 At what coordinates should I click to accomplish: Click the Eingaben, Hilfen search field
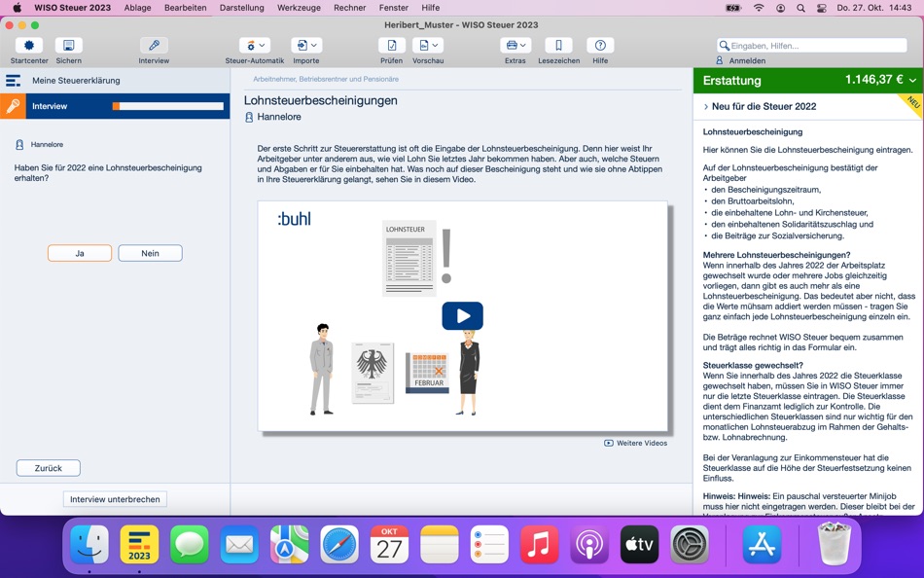tap(812, 46)
